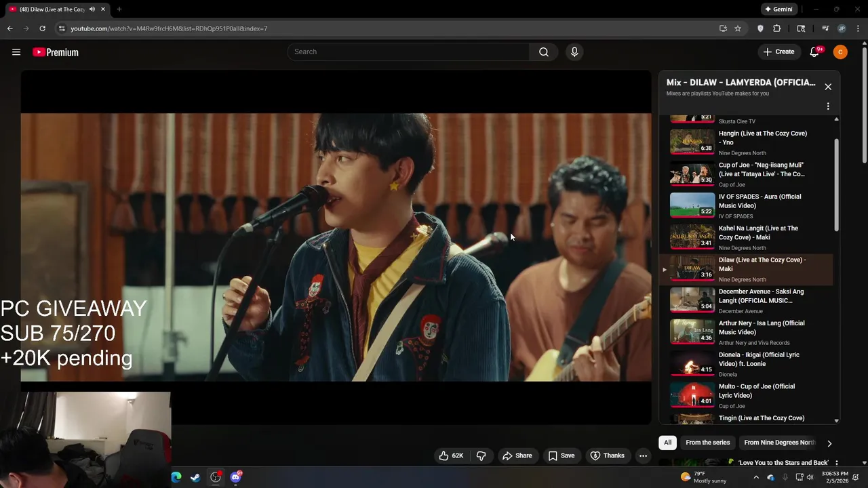
Task: Install app icon in address bar
Action: tap(723, 28)
